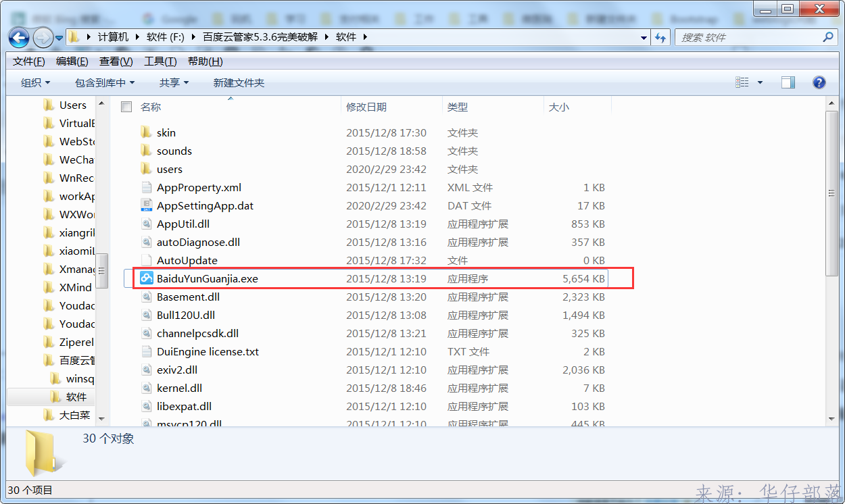The image size is (845, 504).
Task: Click the refresh button beside address bar
Action: point(660,37)
